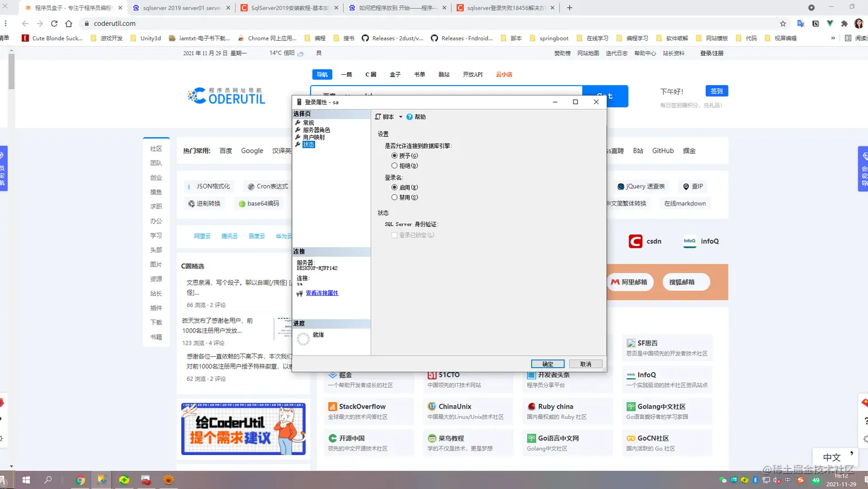
Task: Switch to the sqlserver 2019 server01 tab
Action: click(x=180, y=8)
